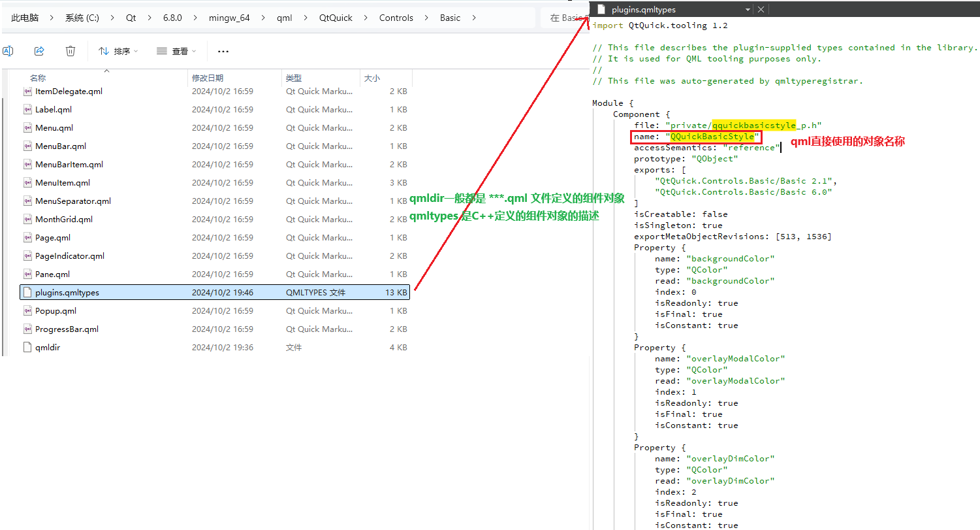Expand chevron after Basic breadcrumb

474,18
